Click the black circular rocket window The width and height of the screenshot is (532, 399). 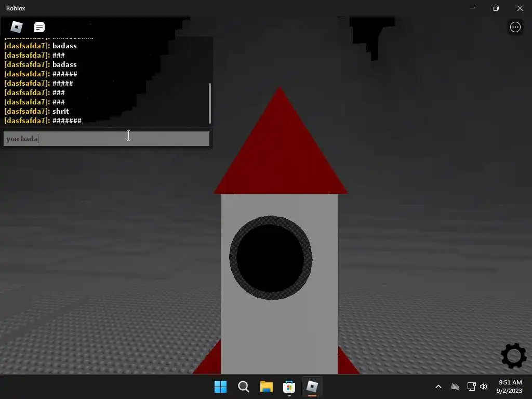pyautogui.click(x=270, y=258)
